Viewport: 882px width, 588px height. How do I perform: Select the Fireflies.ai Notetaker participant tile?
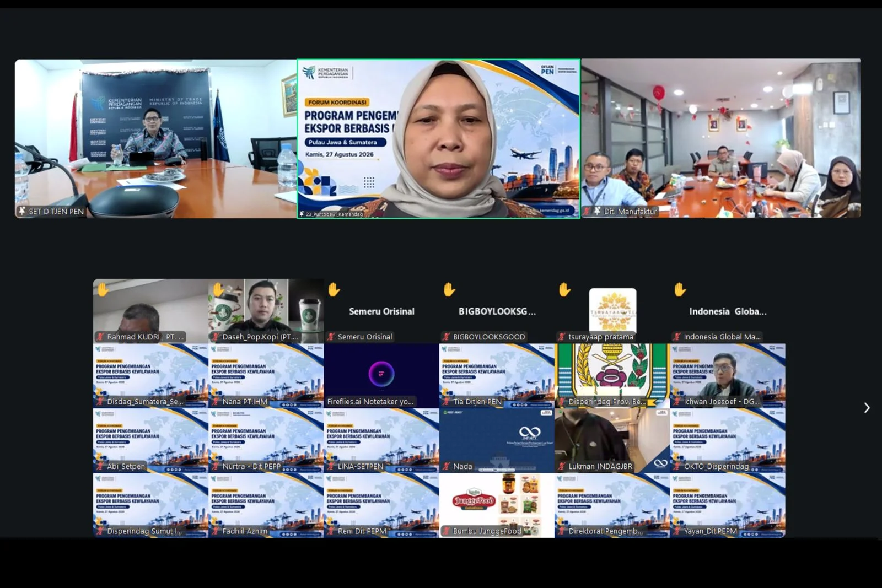pyautogui.click(x=381, y=375)
